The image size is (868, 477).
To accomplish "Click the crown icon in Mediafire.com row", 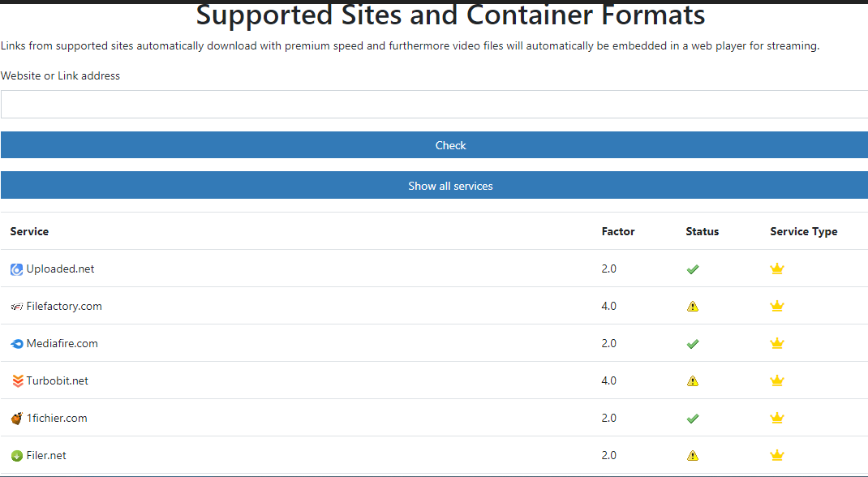I will 777,344.
